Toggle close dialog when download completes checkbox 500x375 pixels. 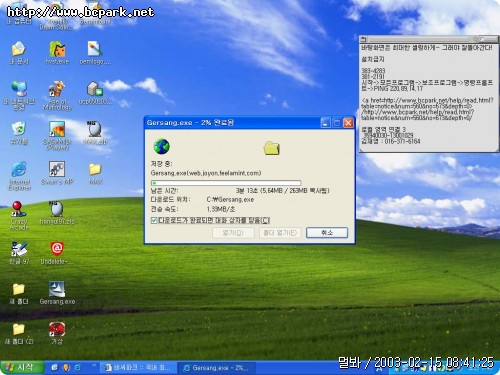coord(154,220)
